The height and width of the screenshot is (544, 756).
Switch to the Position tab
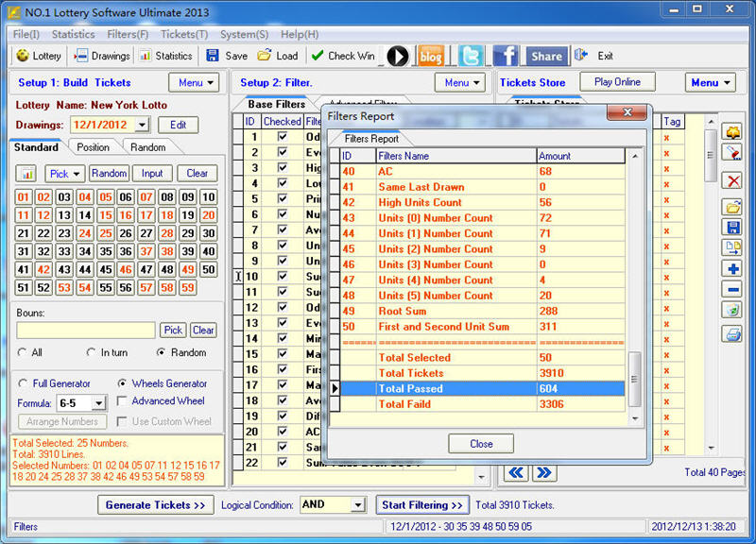click(x=93, y=147)
